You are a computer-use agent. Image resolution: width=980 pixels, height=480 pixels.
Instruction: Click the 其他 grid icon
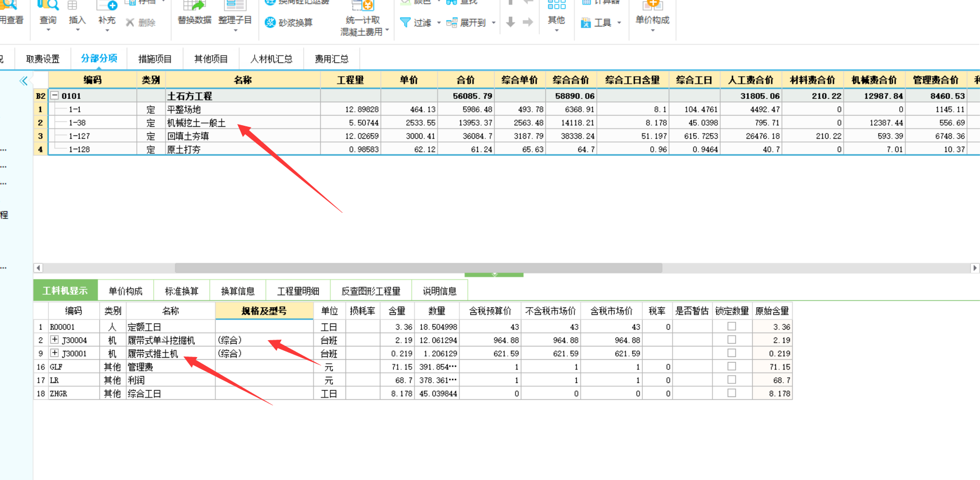[556, 5]
